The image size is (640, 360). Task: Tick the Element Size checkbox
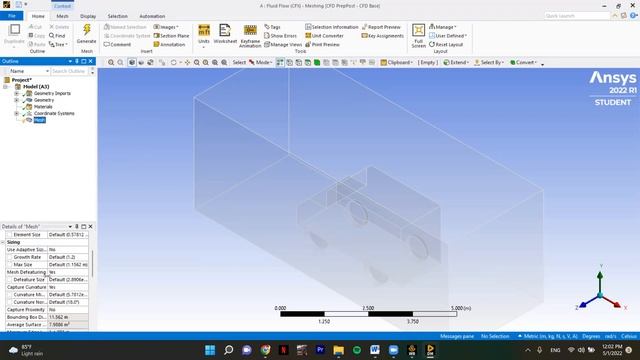[x=10, y=235]
